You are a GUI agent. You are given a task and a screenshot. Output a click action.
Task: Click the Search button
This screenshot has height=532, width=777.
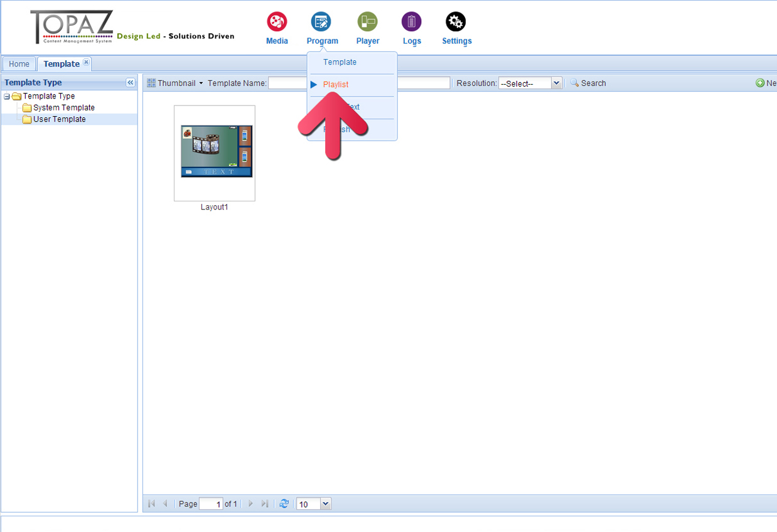(588, 83)
